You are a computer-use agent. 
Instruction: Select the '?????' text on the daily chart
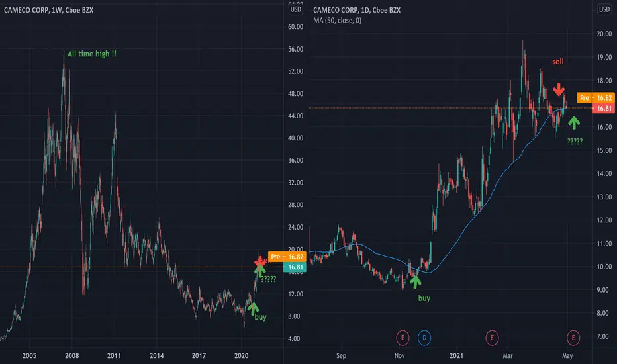(x=575, y=142)
